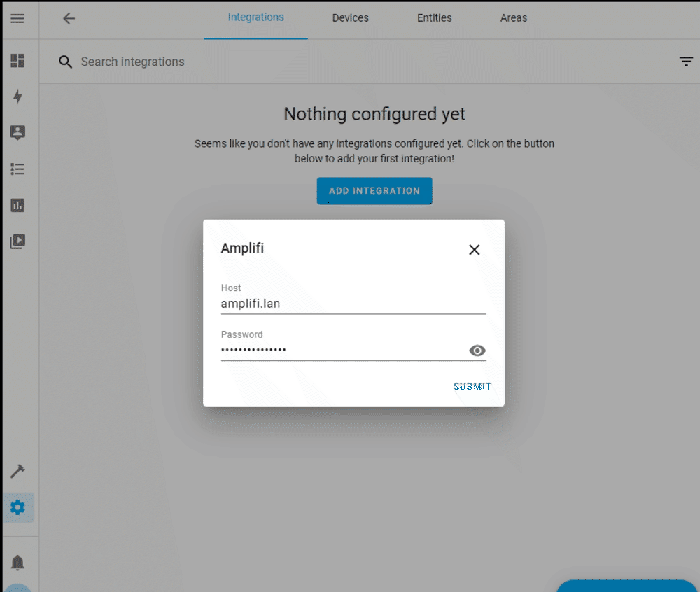Toggle password visibility eye icon

pyautogui.click(x=477, y=351)
